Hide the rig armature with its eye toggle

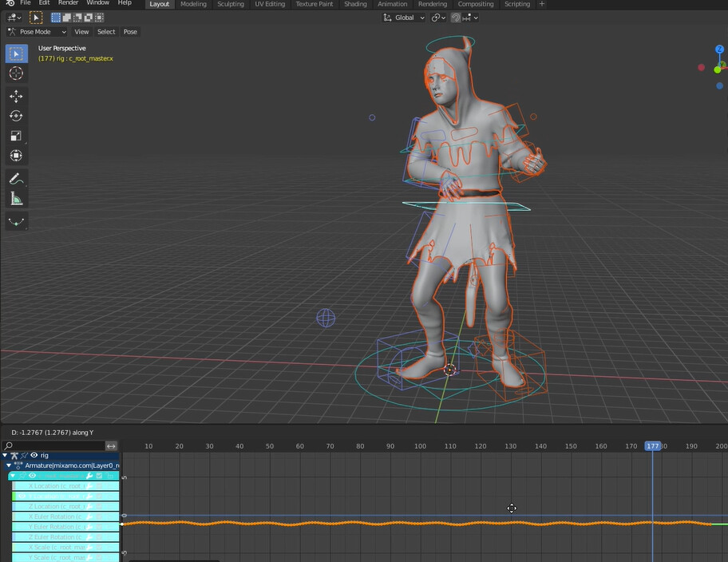(34, 455)
